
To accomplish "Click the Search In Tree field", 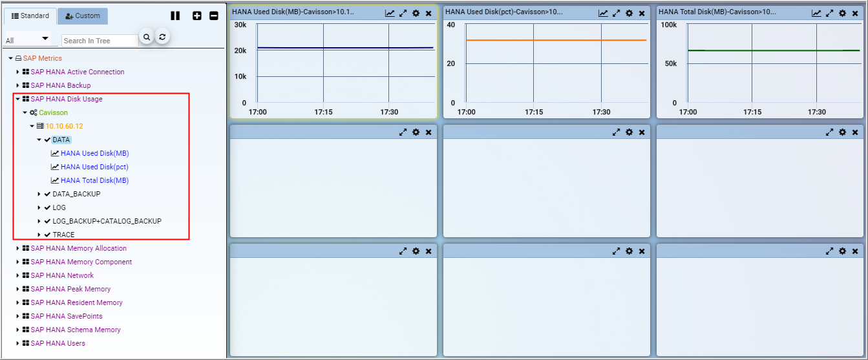I will click(100, 40).
